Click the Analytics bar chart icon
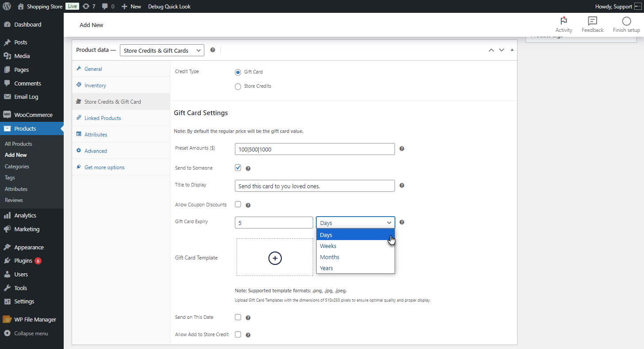The width and height of the screenshot is (644, 349). [x=7, y=215]
